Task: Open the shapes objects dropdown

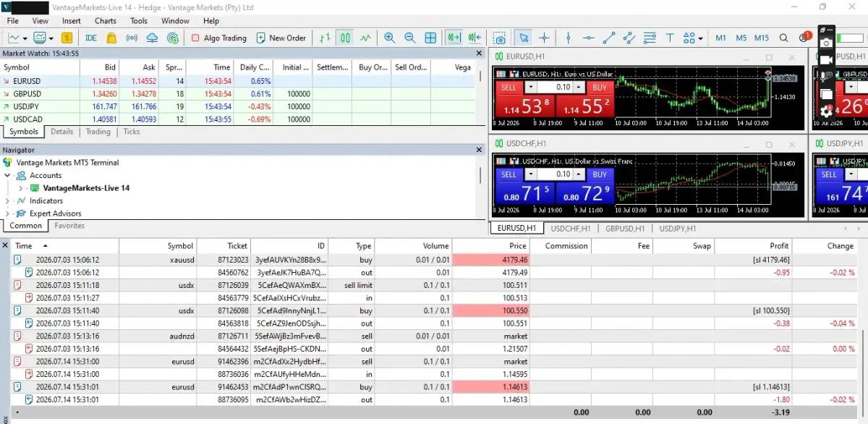Action: pos(700,38)
